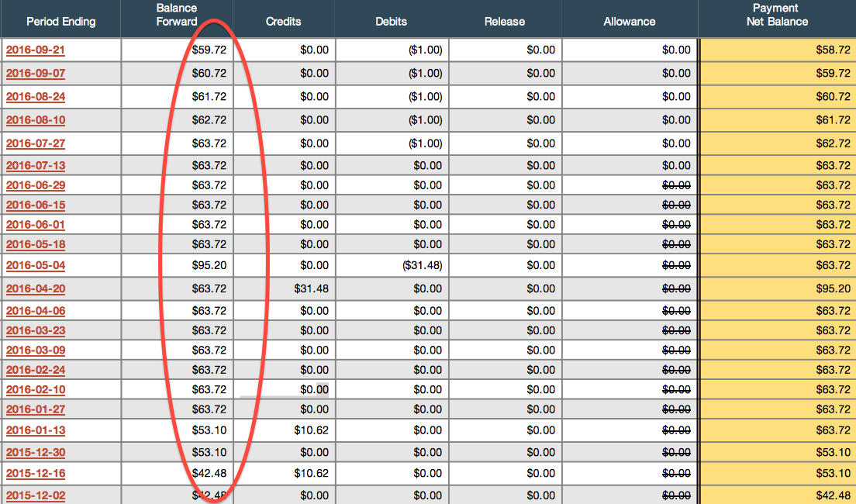Image resolution: width=856 pixels, height=504 pixels.
Task: Open the 2016-01-13 period link
Action: 36,431
